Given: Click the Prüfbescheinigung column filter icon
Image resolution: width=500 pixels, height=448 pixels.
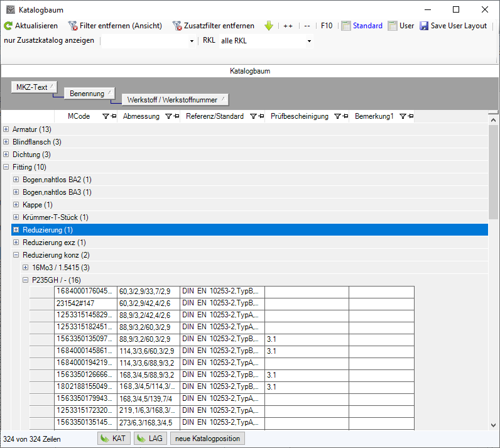Looking at the screenshot, I should click(x=337, y=117).
